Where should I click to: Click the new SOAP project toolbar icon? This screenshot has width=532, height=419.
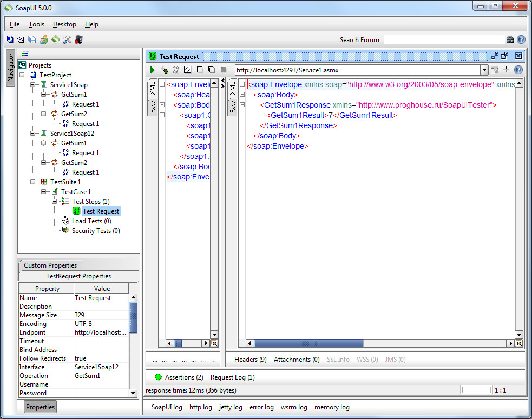pos(10,39)
